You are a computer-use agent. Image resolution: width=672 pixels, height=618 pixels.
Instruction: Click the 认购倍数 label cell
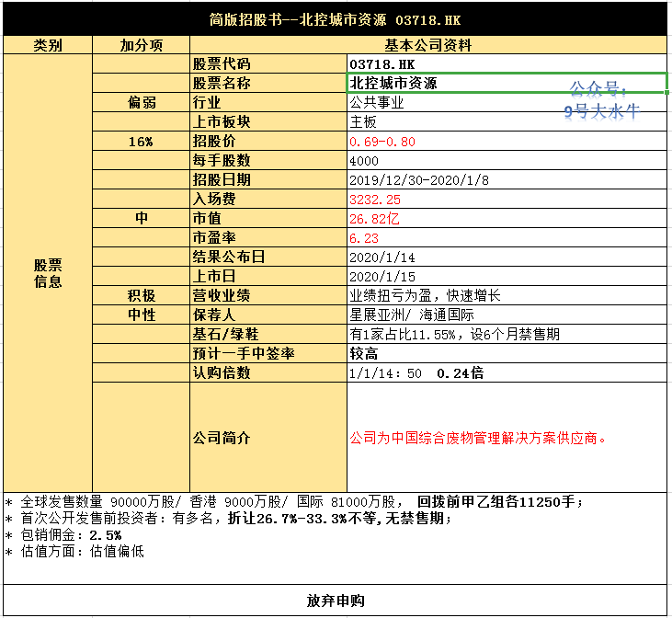[268, 372]
